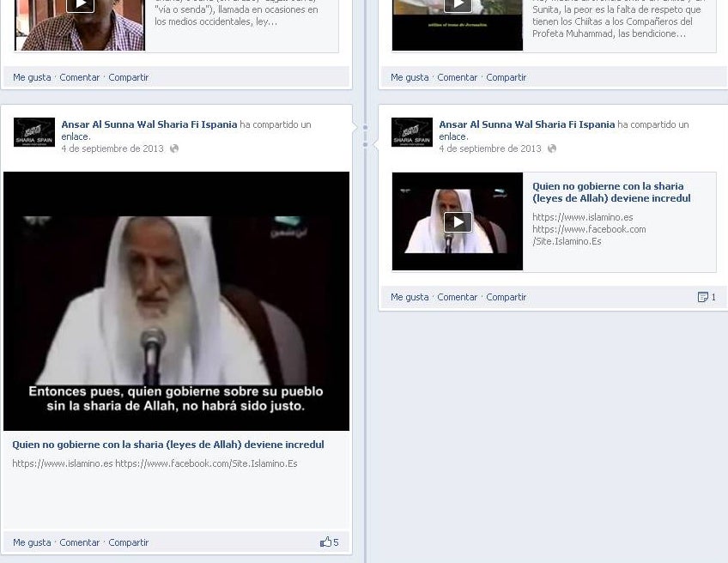The image size is (728, 563).
Task: Click 'Me gusta' on the post with 1 comment
Action: (409, 297)
